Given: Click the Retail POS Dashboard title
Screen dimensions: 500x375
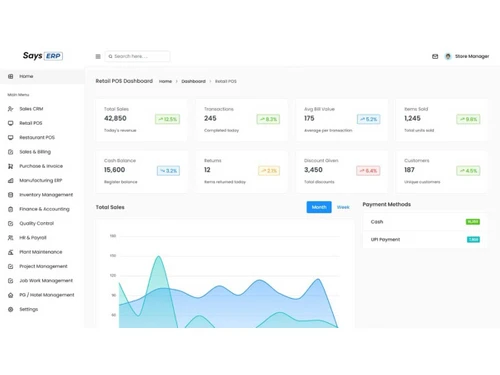Looking at the screenshot, I should 124,81.
